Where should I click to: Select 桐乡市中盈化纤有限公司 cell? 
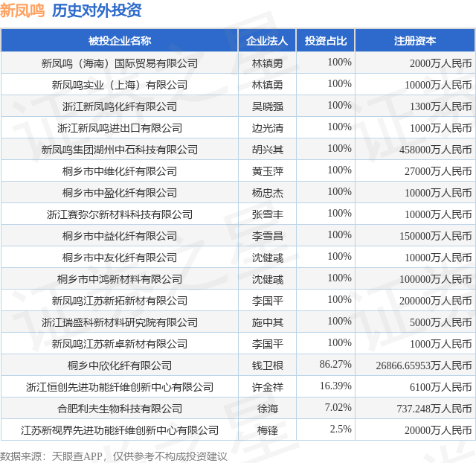click(120, 193)
